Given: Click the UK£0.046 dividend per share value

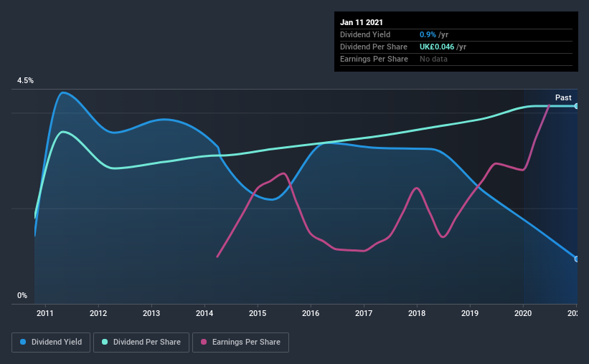Looking at the screenshot, I should click(x=437, y=47).
